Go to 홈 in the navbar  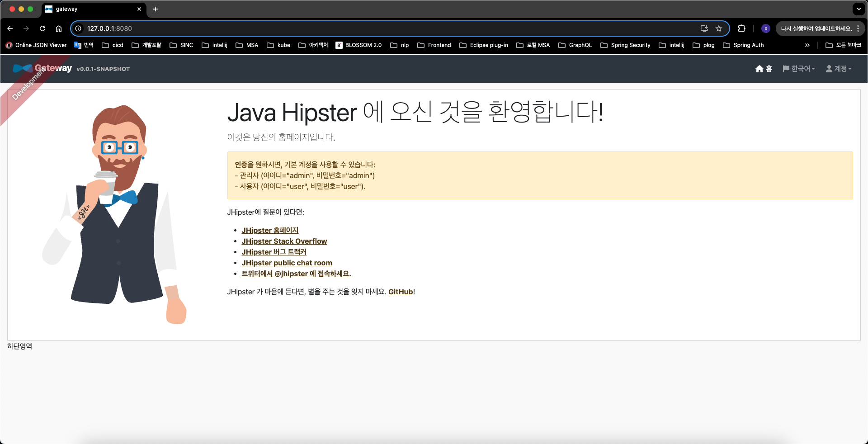pos(764,69)
